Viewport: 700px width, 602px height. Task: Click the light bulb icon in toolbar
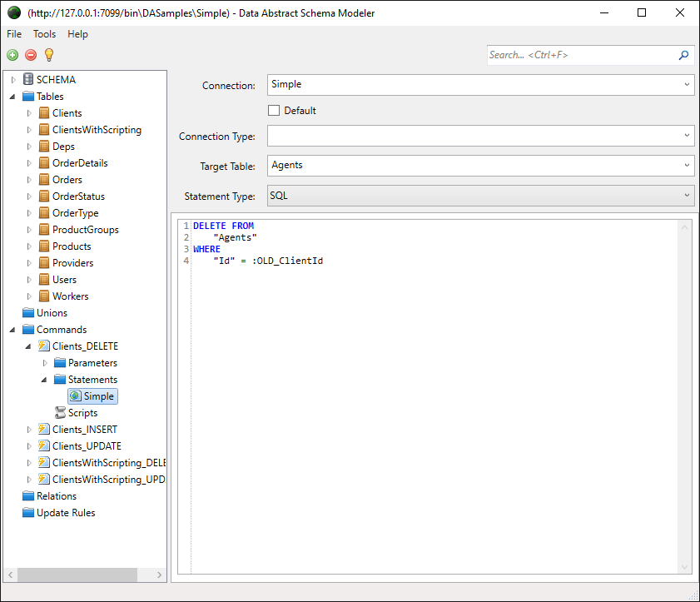click(x=49, y=55)
